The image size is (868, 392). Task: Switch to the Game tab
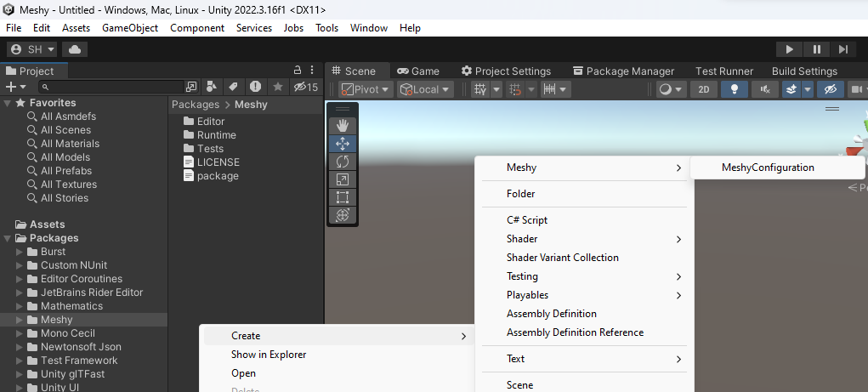point(418,71)
